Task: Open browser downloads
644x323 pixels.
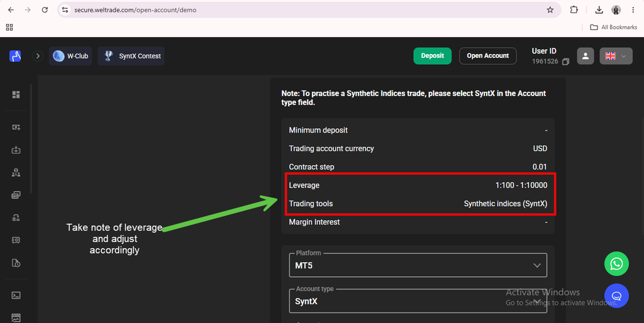Action: click(x=599, y=10)
